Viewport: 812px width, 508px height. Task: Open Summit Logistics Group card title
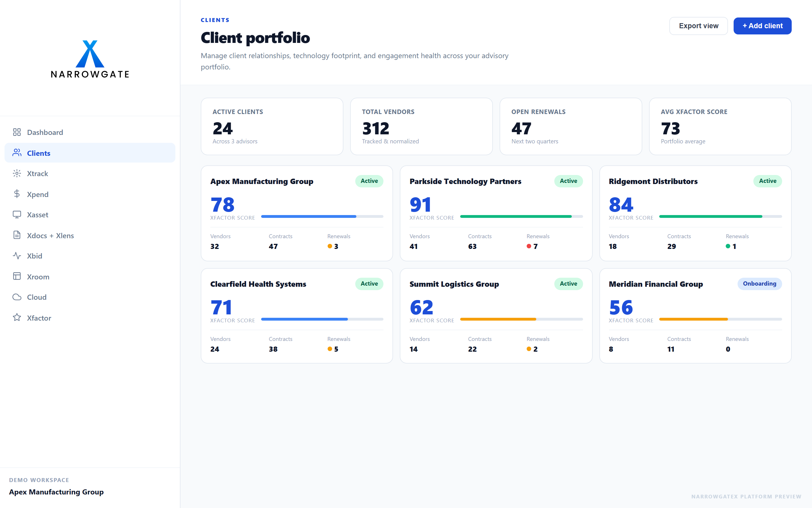[454, 284]
